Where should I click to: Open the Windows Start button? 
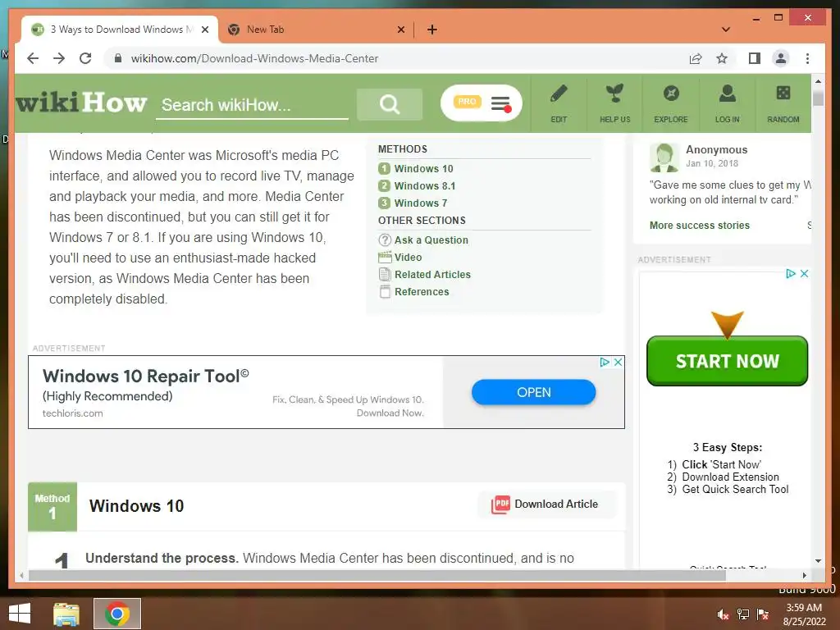[20, 614]
